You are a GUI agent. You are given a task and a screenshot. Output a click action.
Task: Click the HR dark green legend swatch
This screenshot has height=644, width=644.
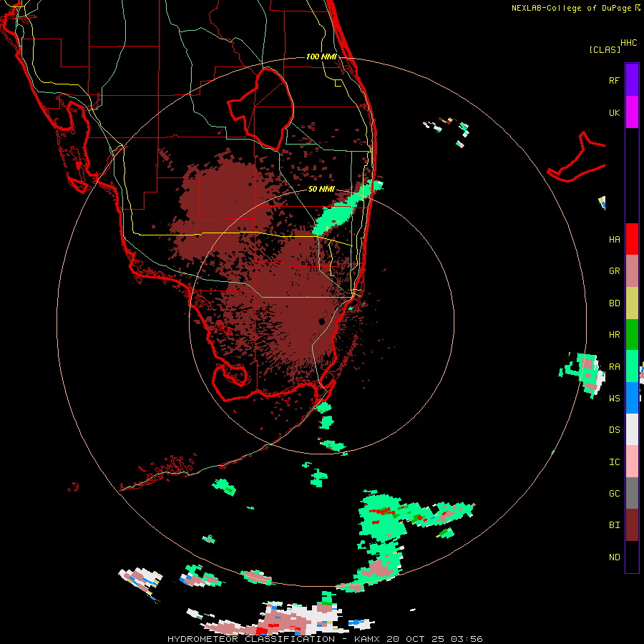[632, 335]
